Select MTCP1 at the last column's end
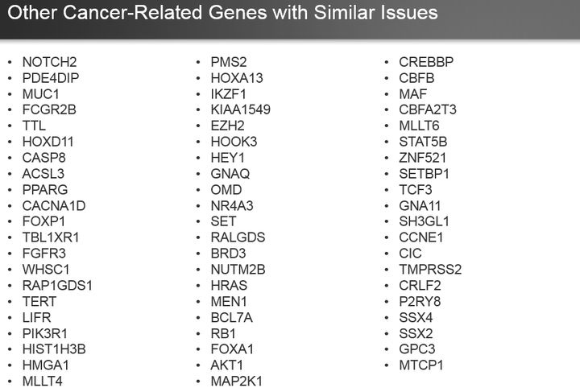This screenshot has height=392, width=580. pos(420,365)
